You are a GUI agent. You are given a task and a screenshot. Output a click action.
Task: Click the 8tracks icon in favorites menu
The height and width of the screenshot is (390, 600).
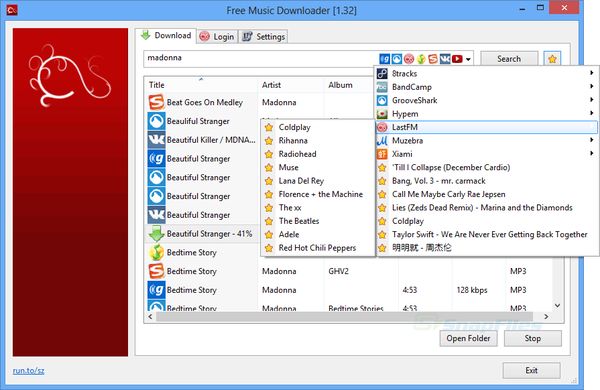(382, 73)
